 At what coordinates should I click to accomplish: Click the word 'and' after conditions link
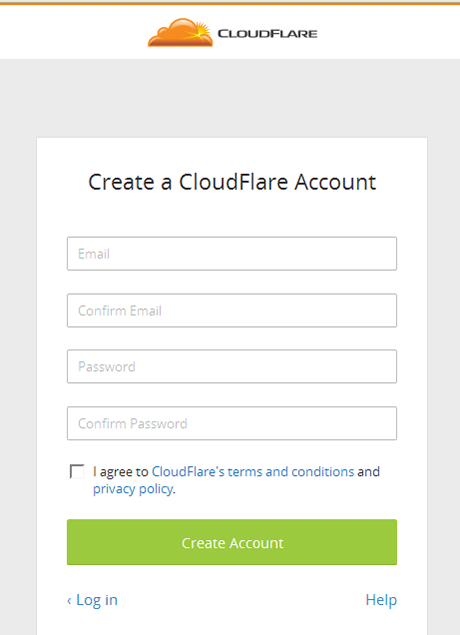pos(368,471)
